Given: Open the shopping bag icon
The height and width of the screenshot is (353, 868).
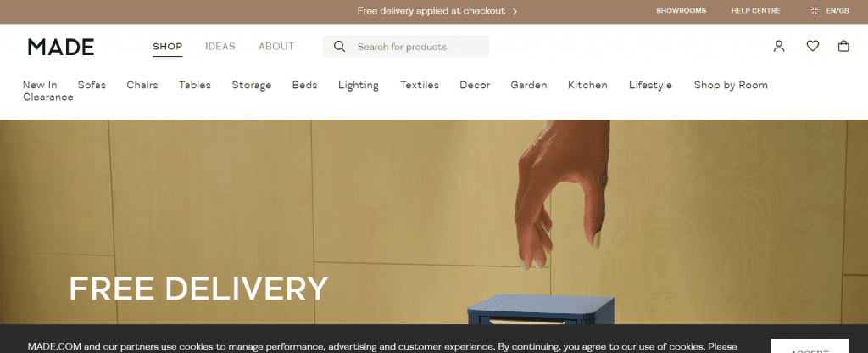Looking at the screenshot, I should (x=843, y=46).
